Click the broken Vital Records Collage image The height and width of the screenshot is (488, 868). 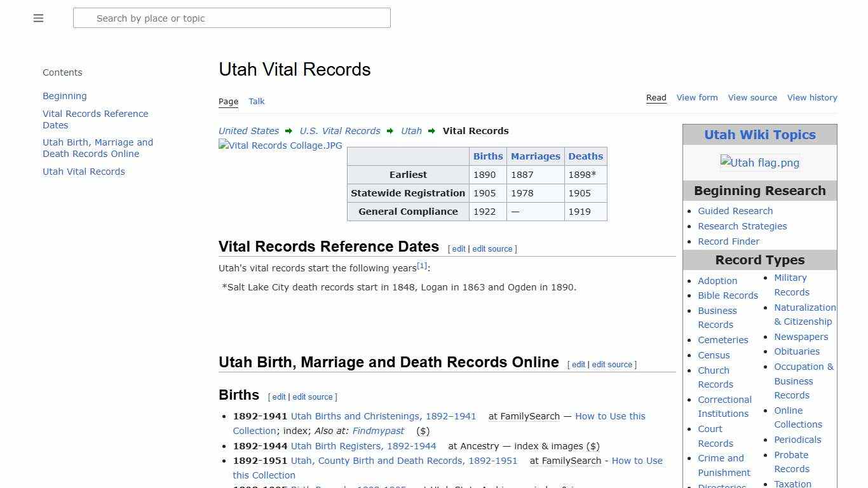[280, 145]
